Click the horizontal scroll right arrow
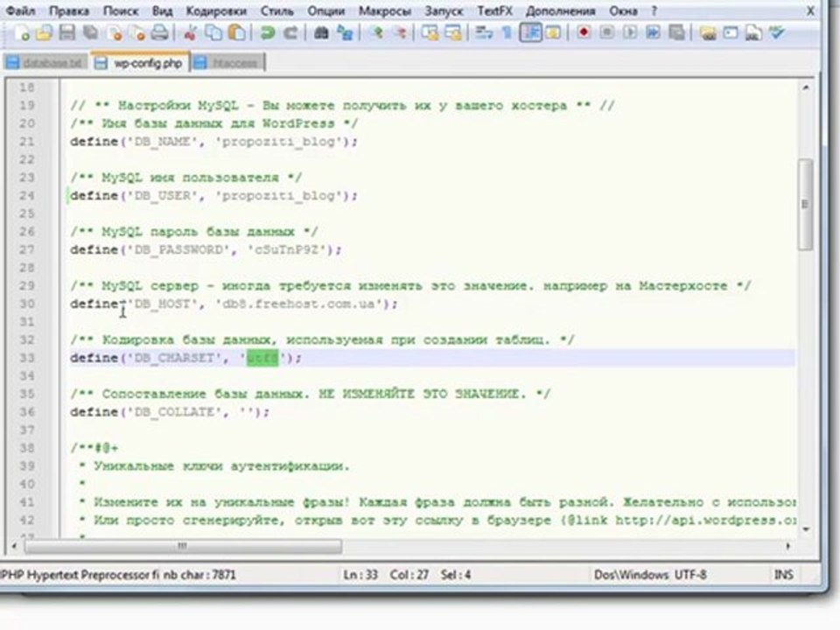840x630 pixels. tap(788, 546)
